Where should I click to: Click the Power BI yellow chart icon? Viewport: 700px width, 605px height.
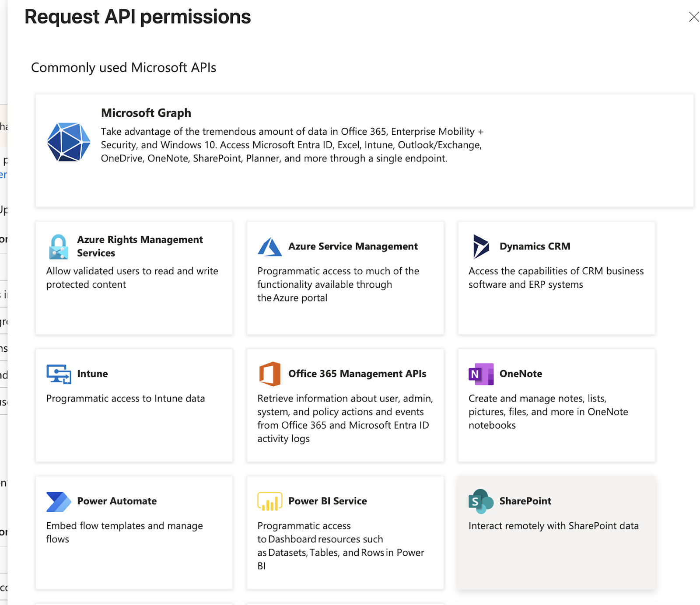[x=269, y=502]
